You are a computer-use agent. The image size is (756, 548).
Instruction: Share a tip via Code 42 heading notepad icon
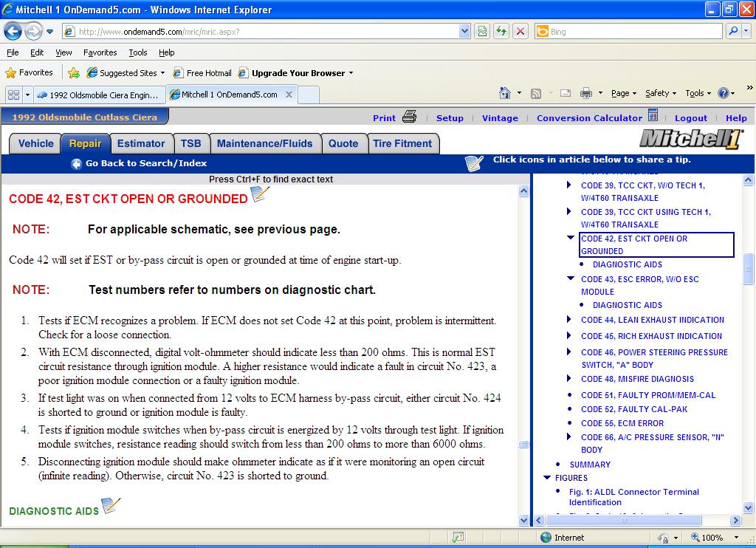click(260, 194)
